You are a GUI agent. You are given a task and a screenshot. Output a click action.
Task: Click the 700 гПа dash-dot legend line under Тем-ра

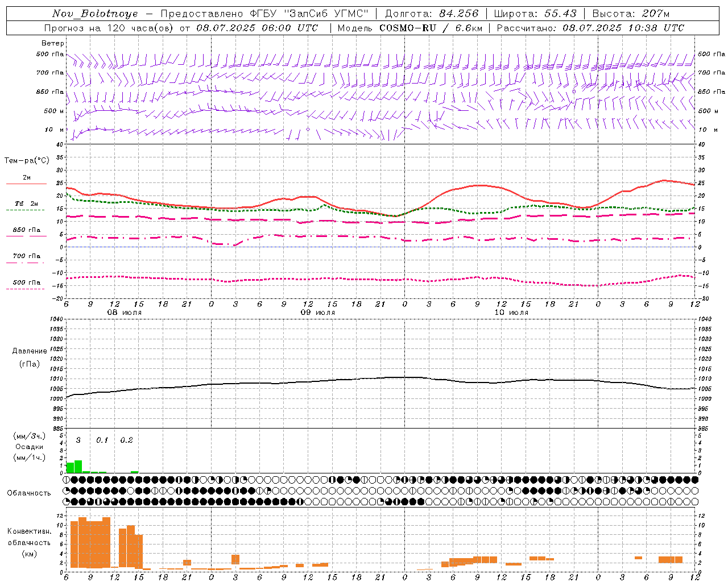[x=25, y=263]
